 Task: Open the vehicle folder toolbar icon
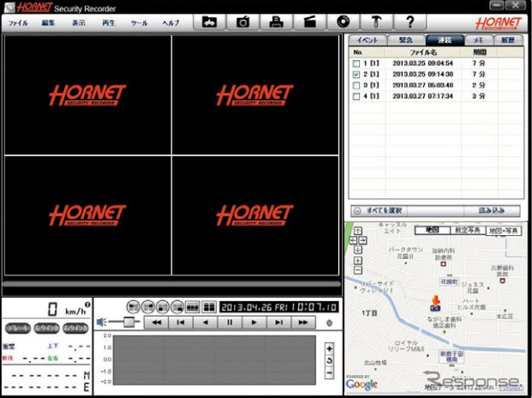tap(209, 22)
